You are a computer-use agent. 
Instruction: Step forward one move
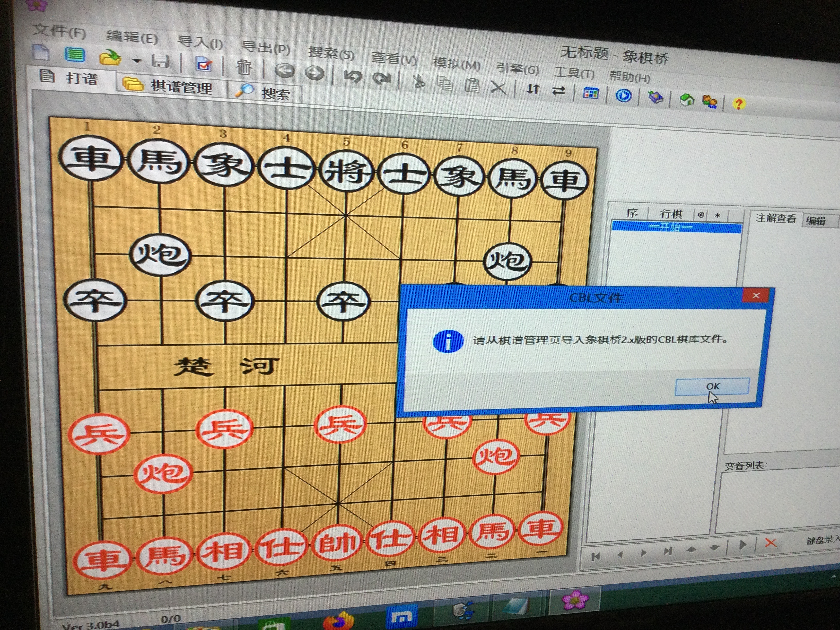pyautogui.click(x=643, y=553)
